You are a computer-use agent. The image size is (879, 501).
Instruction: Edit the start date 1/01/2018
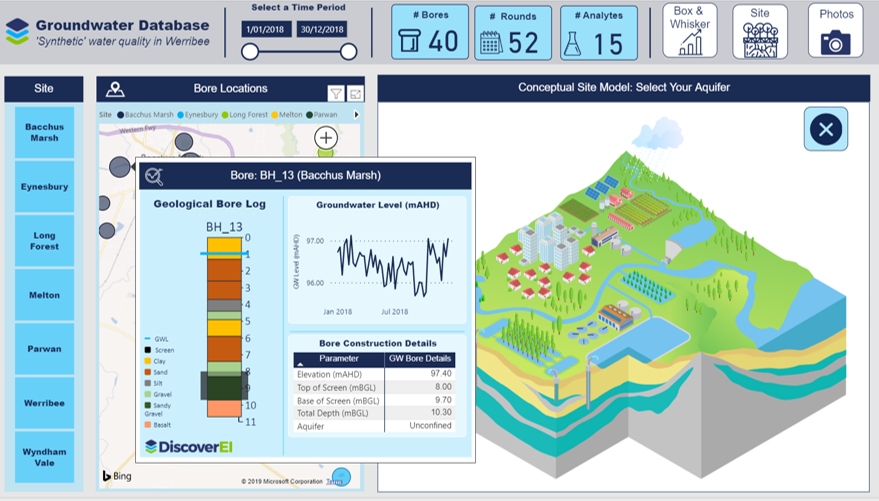pyautogui.click(x=266, y=29)
